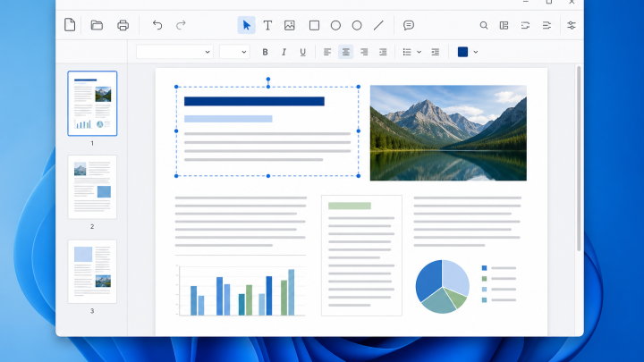Choose the insert image tool
The image size is (644, 362).
(x=290, y=25)
